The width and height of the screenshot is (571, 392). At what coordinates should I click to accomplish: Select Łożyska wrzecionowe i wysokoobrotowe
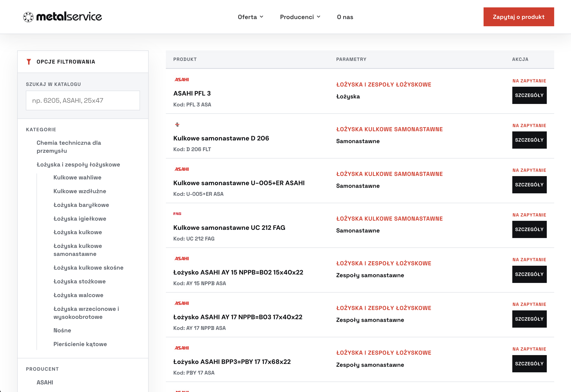pyautogui.click(x=86, y=313)
